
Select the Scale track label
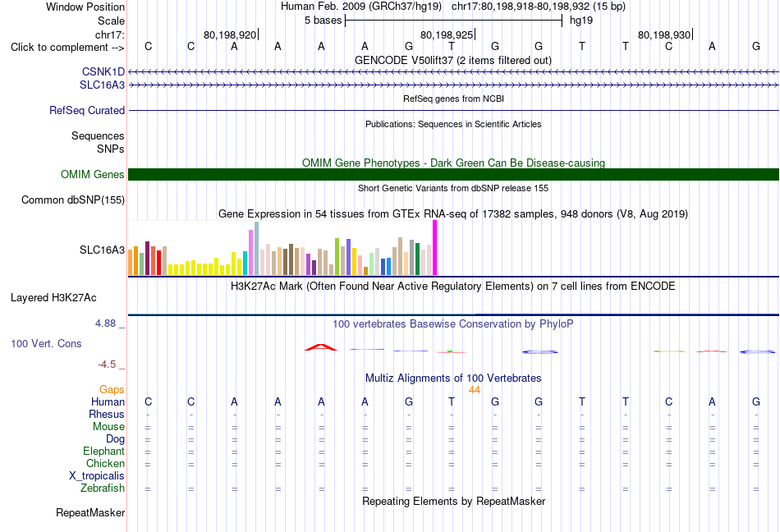pyautogui.click(x=111, y=21)
